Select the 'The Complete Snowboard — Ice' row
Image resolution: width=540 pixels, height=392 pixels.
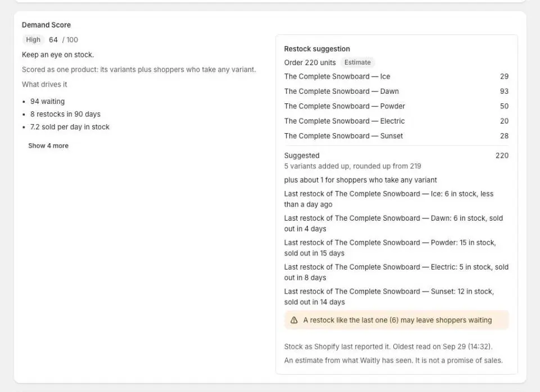click(396, 76)
